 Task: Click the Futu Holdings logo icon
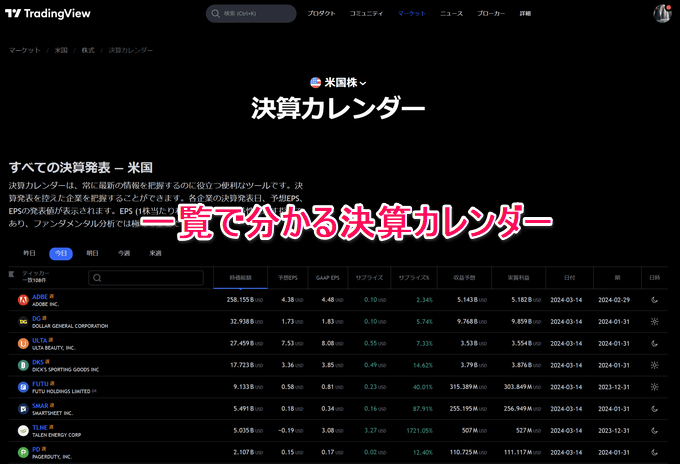pos(23,386)
